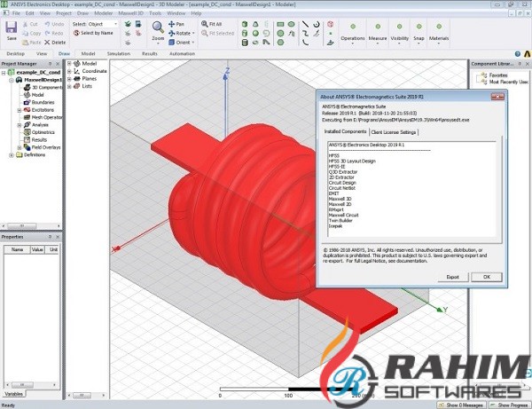Click Export in the About dialog
532x409 pixels.
[x=452, y=277]
